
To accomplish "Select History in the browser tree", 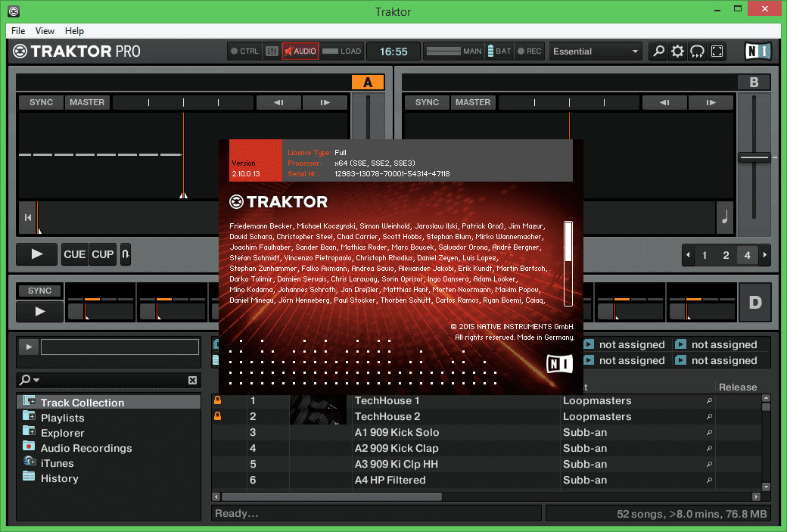I will [x=59, y=478].
